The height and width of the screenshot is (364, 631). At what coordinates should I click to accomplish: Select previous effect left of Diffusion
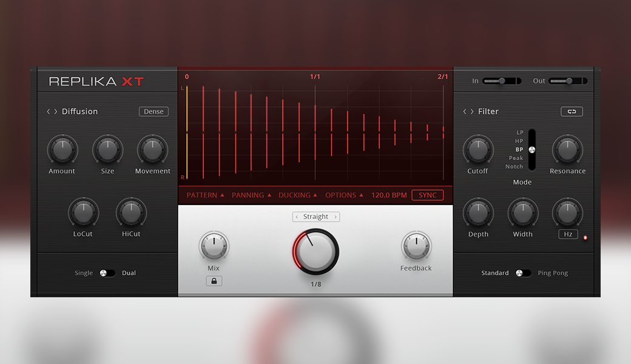click(x=49, y=112)
